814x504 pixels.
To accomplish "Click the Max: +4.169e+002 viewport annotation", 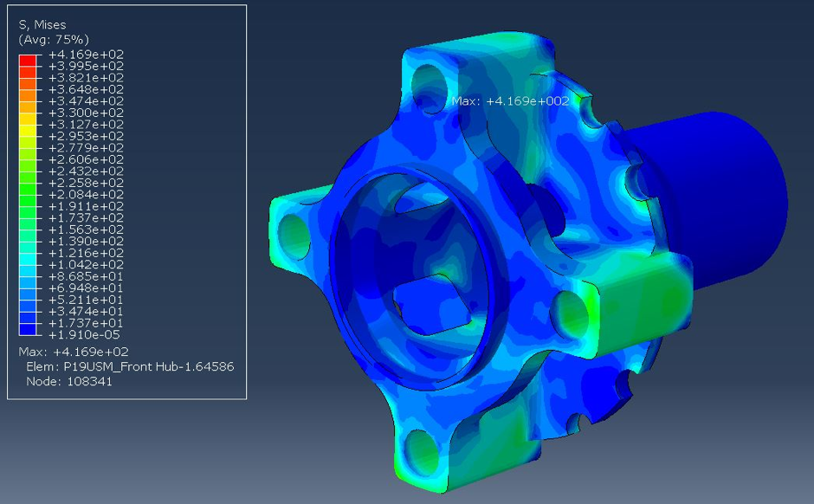I will (510, 101).
